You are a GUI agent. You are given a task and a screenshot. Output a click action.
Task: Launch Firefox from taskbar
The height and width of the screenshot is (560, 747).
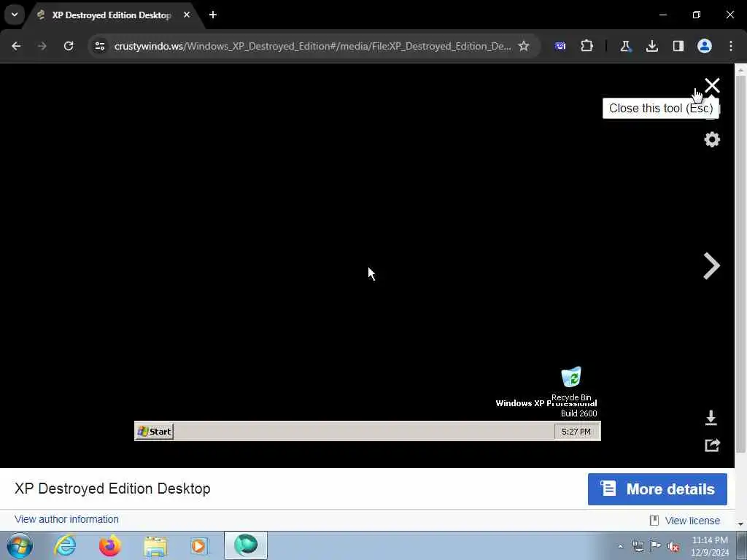click(110, 545)
